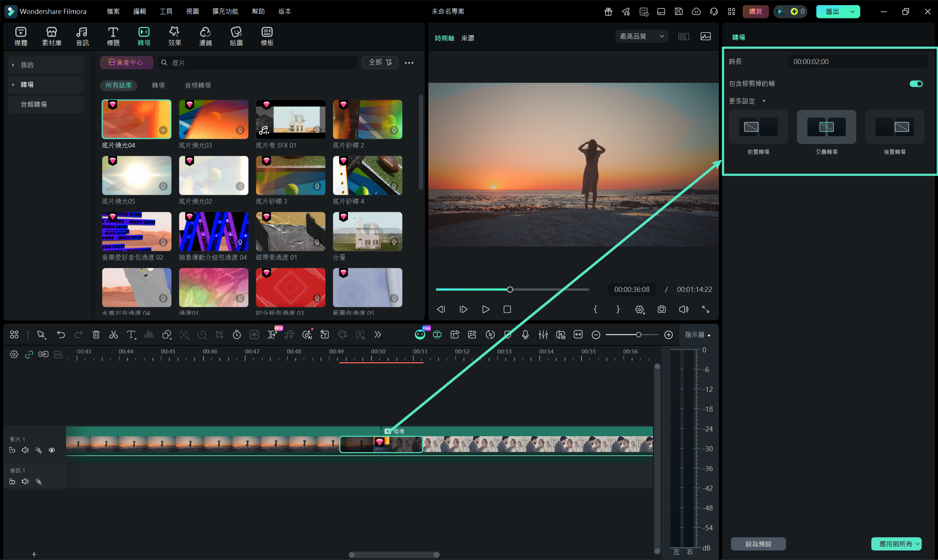Mute the 音訊 1 track
This screenshot has width=938, height=560.
25,482
